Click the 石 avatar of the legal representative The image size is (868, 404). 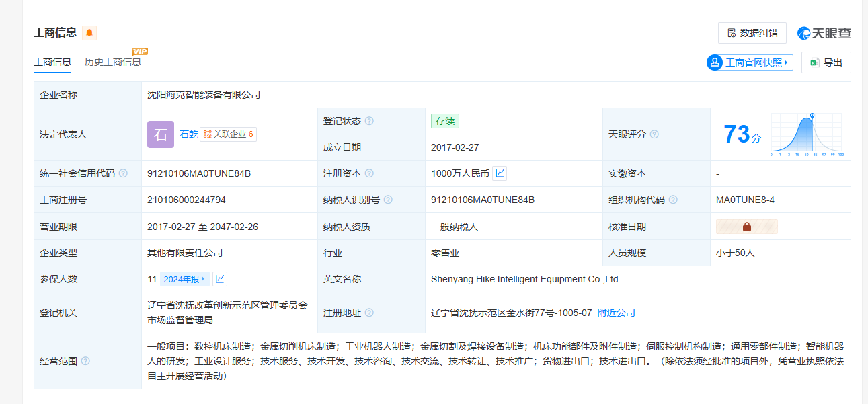[x=160, y=134]
